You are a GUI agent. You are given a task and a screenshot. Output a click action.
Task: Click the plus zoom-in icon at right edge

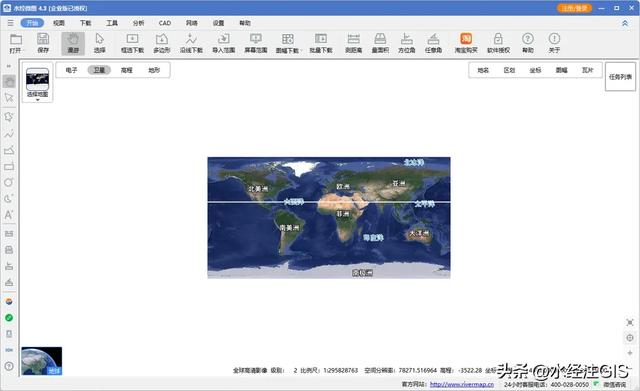click(x=630, y=353)
